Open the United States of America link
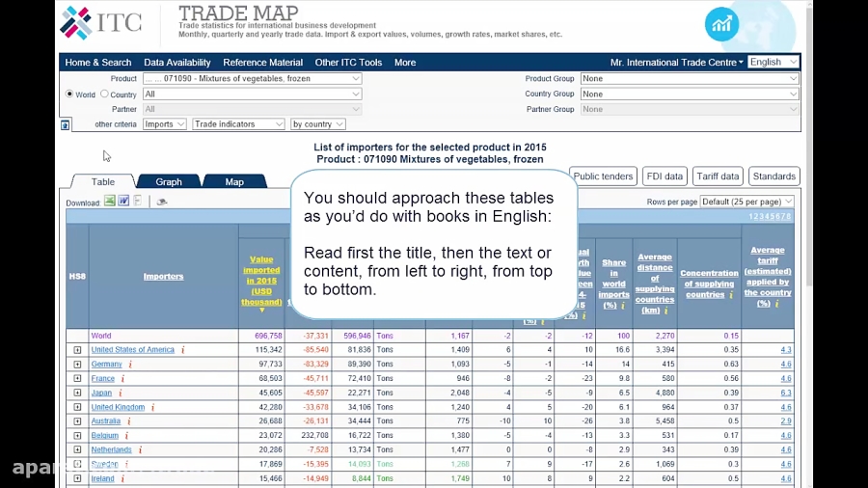Viewport: 868px width, 488px height. [x=133, y=350]
